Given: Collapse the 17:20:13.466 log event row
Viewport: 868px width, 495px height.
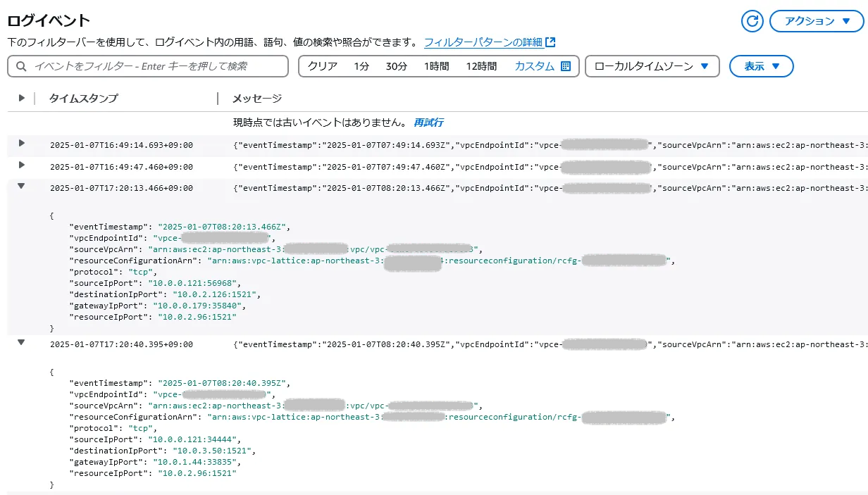Looking at the screenshot, I should (x=21, y=186).
